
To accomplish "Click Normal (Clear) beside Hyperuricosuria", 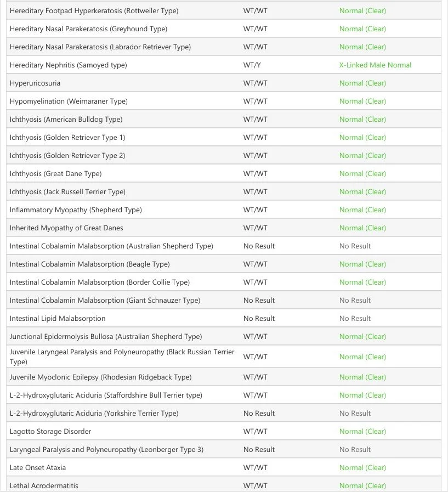I will coord(362,83).
